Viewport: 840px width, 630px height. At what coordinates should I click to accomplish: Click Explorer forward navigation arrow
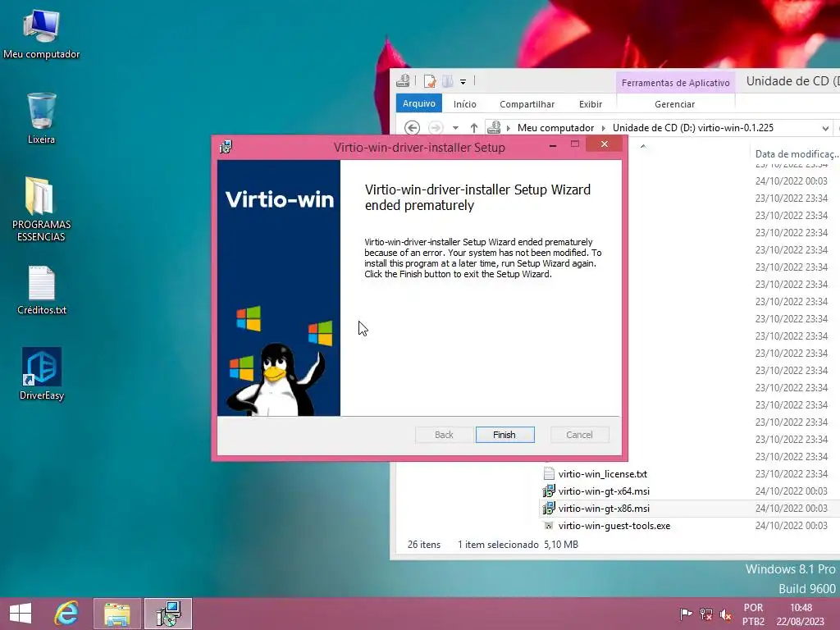[x=436, y=127]
